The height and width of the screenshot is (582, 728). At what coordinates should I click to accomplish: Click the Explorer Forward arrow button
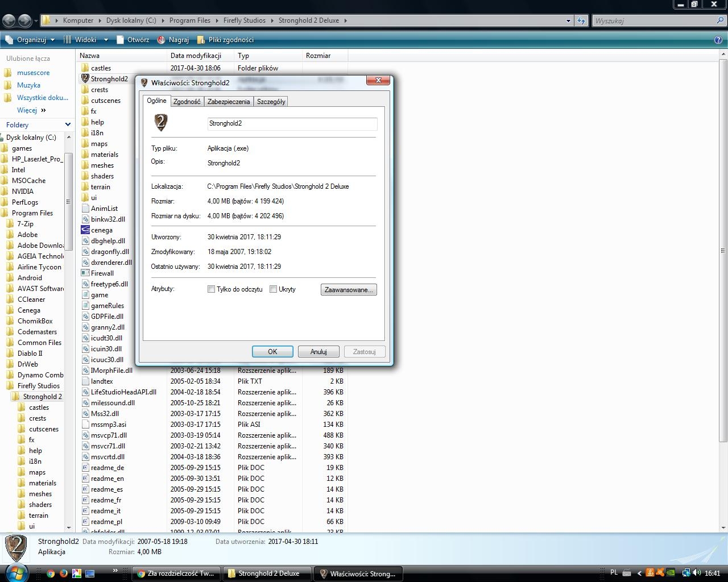pyautogui.click(x=24, y=20)
